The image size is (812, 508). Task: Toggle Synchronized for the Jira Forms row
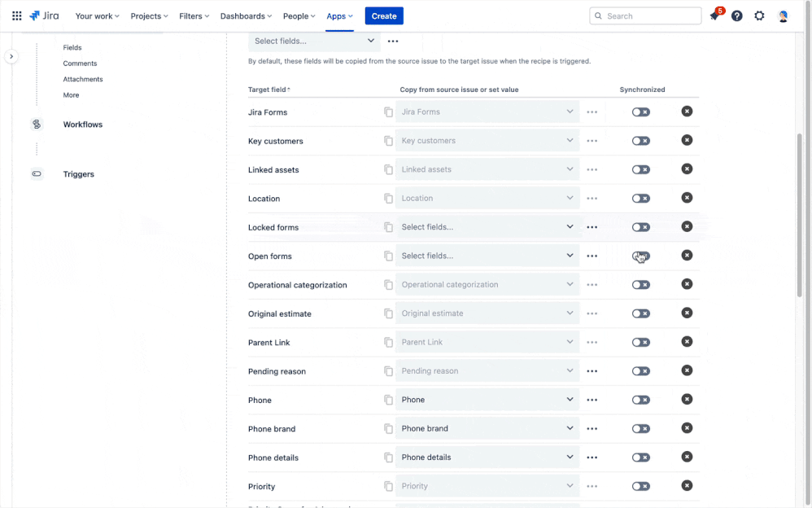tap(640, 112)
